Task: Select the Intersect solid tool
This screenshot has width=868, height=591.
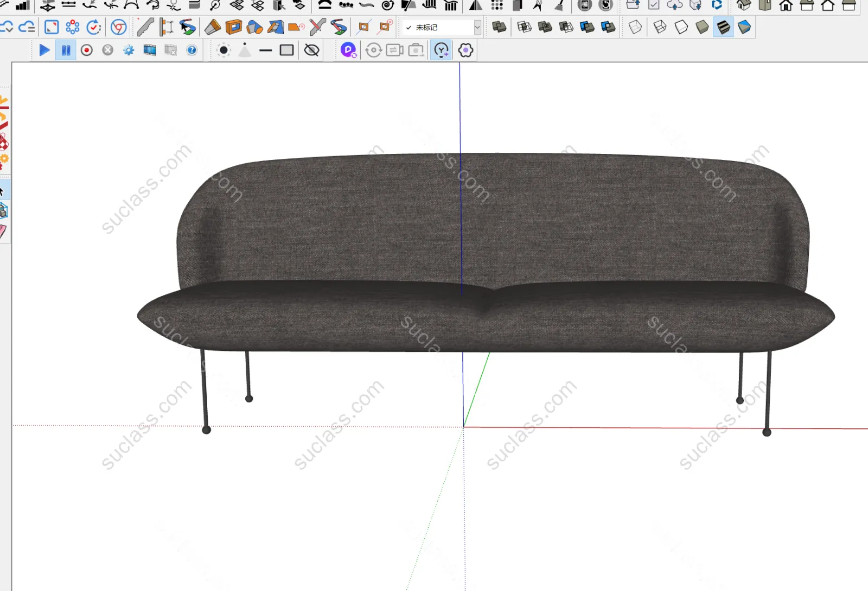Action: [524, 27]
